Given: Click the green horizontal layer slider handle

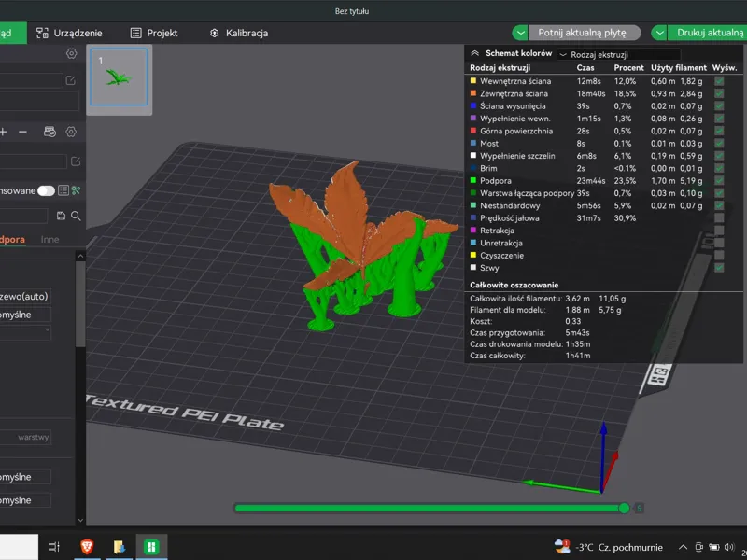Looking at the screenshot, I should (624, 508).
